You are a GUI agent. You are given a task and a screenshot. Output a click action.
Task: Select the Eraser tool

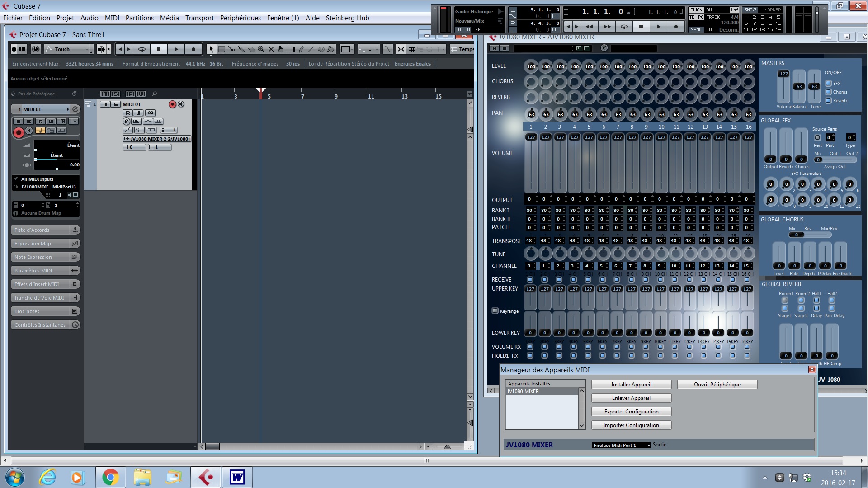tap(251, 49)
